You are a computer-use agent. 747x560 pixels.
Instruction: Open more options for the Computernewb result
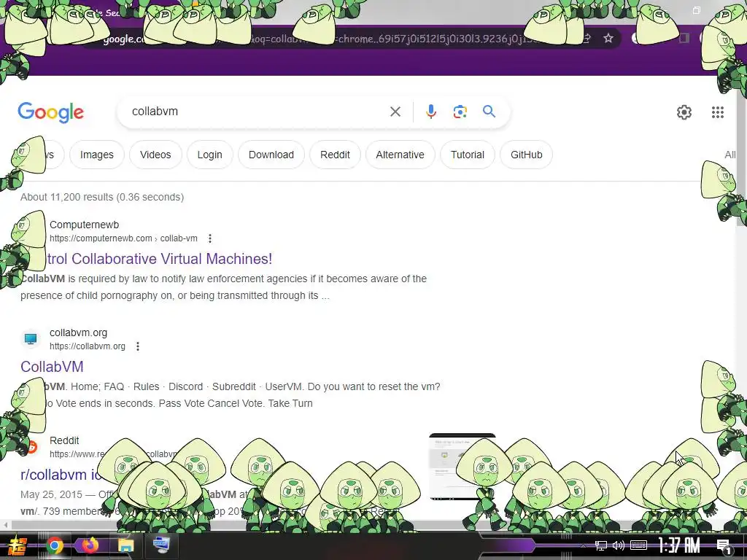coord(210,238)
